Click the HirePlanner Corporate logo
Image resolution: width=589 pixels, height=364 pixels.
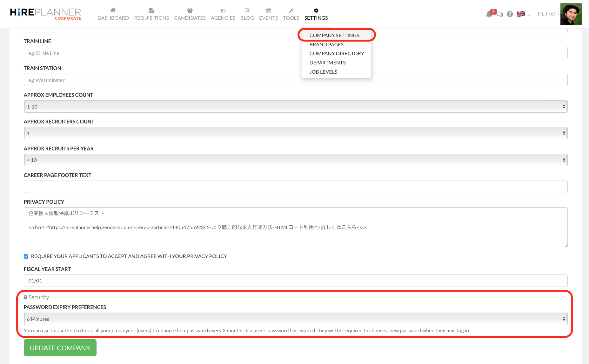click(x=46, y=14)
